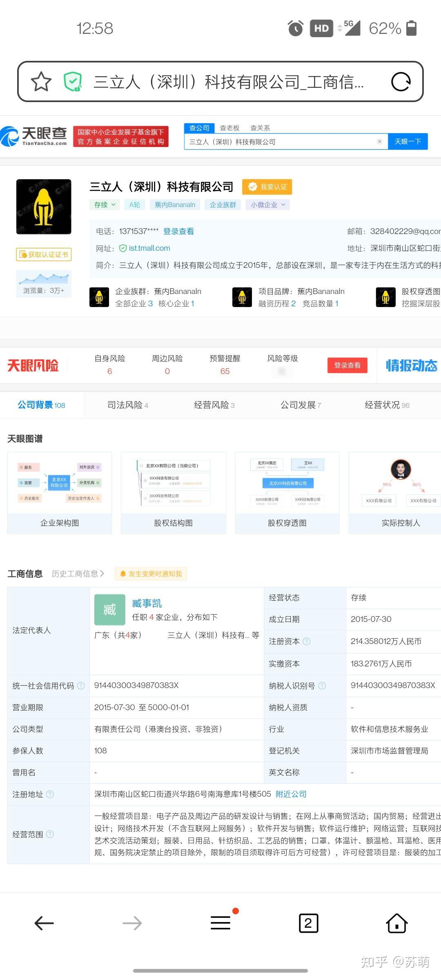Click the 天眼一下 search button
The height and width of the screenshot is (980, 441).
click(x=408, y=141)
